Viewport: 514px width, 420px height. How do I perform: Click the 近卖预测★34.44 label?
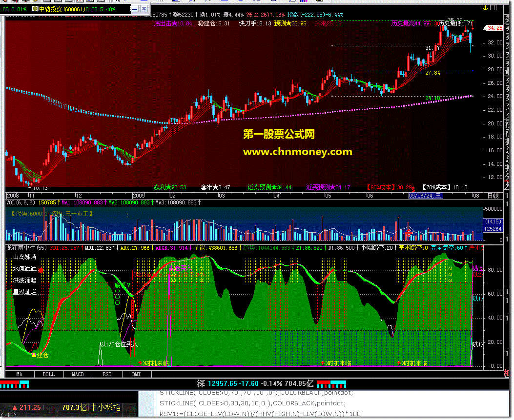pos(269,187)
